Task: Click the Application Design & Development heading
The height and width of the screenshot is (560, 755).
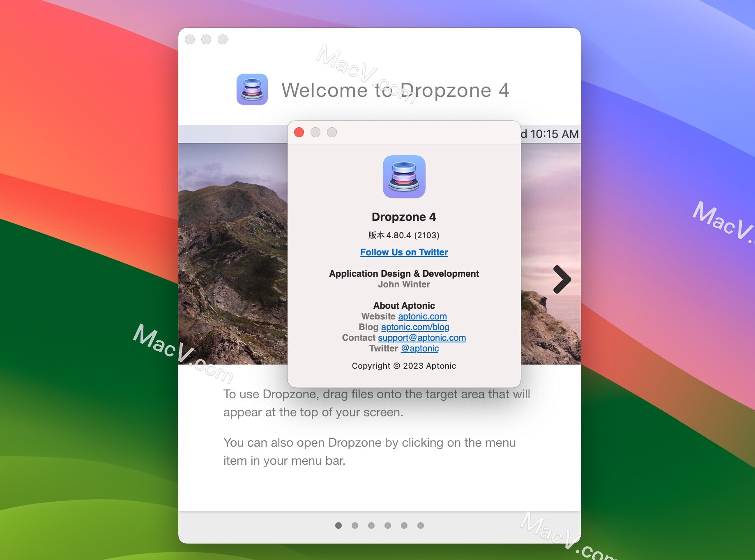Action: (404, 273)
